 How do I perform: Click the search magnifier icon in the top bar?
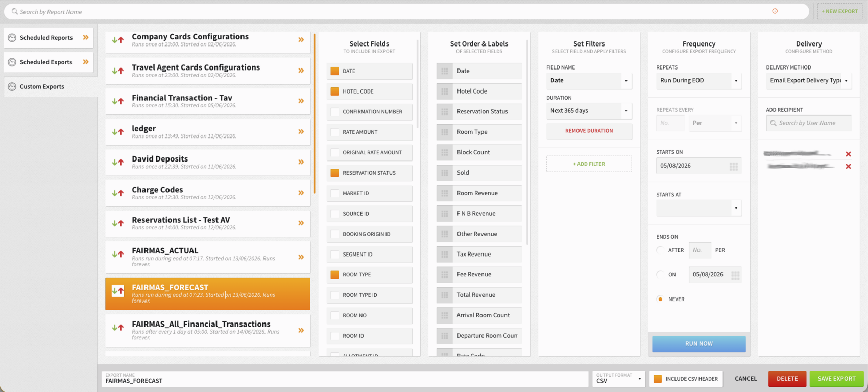point(15,11)
